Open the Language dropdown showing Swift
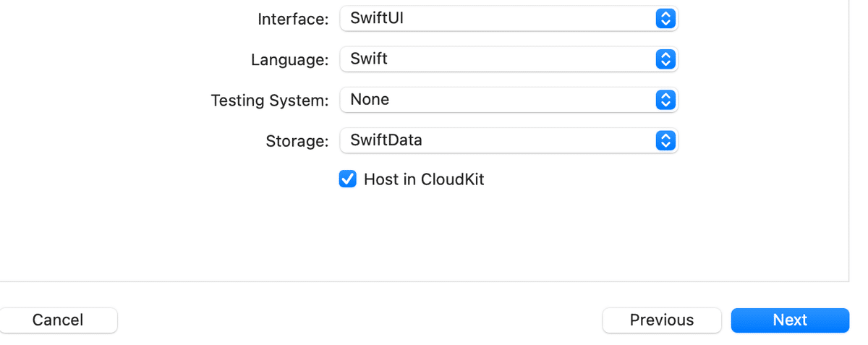868x345 pixels. [x=509, y=59]
